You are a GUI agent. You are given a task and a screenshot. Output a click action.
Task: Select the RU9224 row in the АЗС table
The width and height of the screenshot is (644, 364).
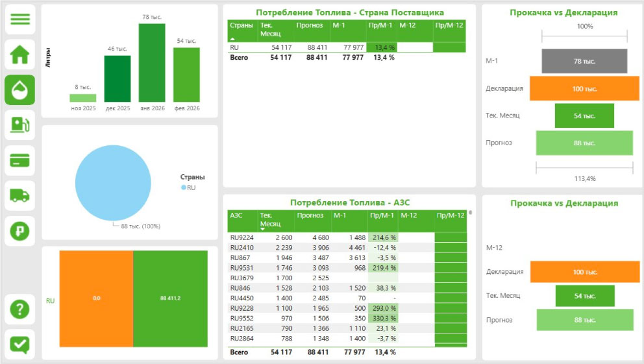pyautogui.click(x=241, y=237)
